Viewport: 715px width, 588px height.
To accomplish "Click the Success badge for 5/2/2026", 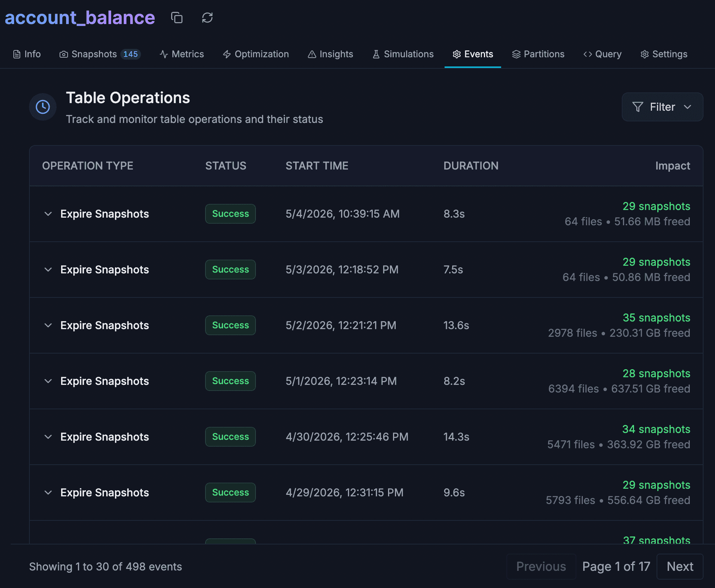I will click(x=230, y=325).
